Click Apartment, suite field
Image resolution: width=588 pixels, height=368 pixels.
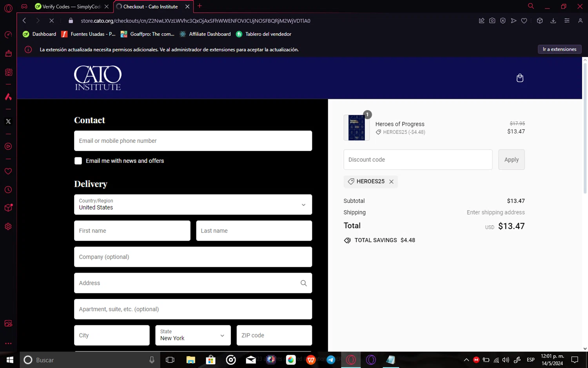(x=193, y=309)
